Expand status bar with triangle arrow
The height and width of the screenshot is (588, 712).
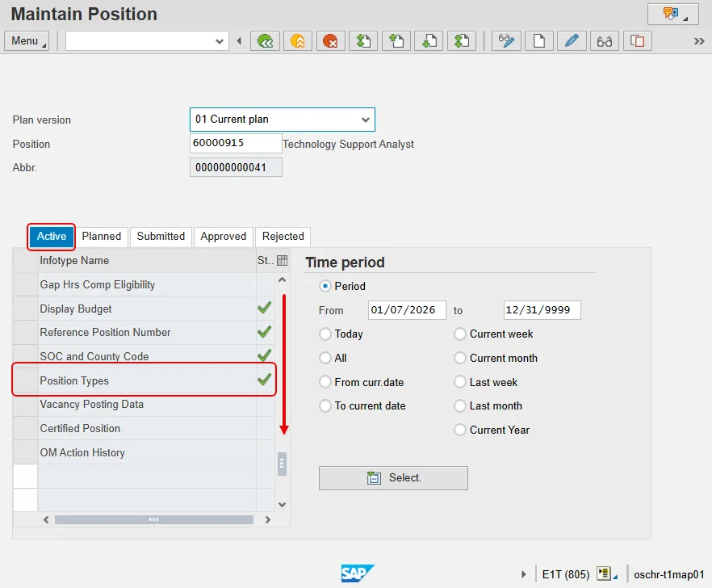[524, 574]
